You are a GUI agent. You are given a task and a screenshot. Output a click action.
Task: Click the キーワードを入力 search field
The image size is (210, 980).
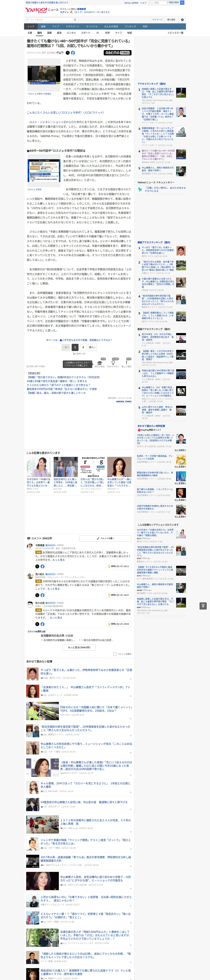coord(49,19)
